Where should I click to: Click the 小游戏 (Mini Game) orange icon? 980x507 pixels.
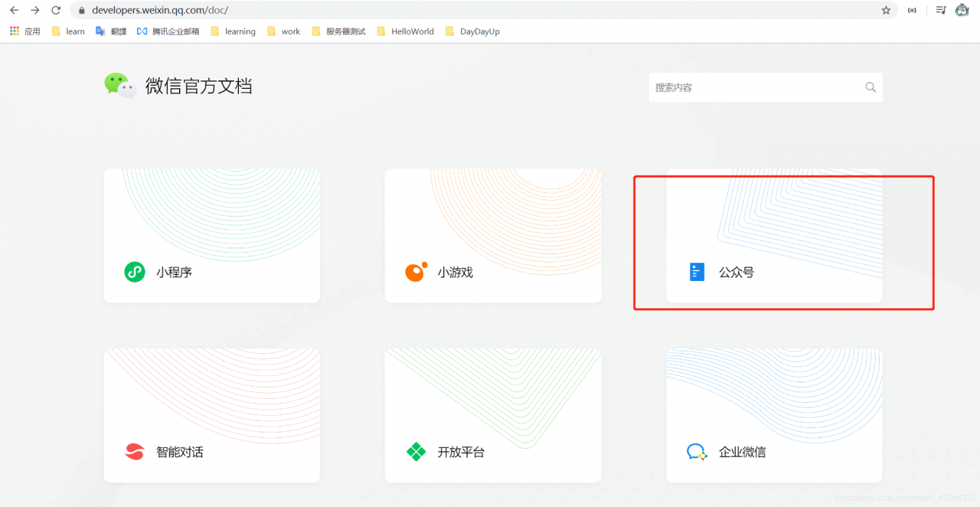415,271
